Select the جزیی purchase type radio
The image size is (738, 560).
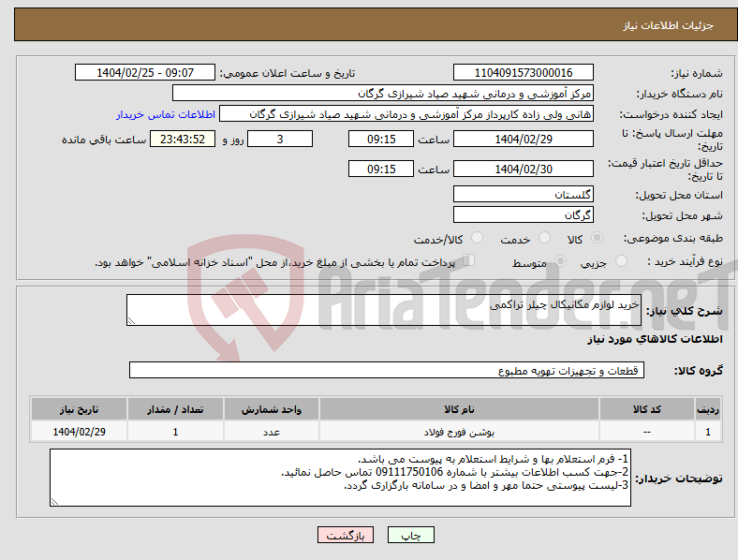coord(621,260)
